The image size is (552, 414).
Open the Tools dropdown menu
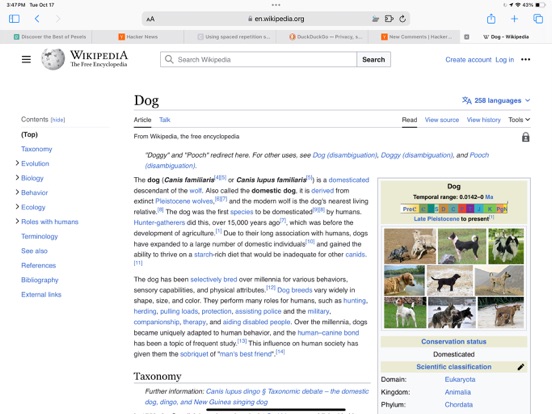point(519,120)
